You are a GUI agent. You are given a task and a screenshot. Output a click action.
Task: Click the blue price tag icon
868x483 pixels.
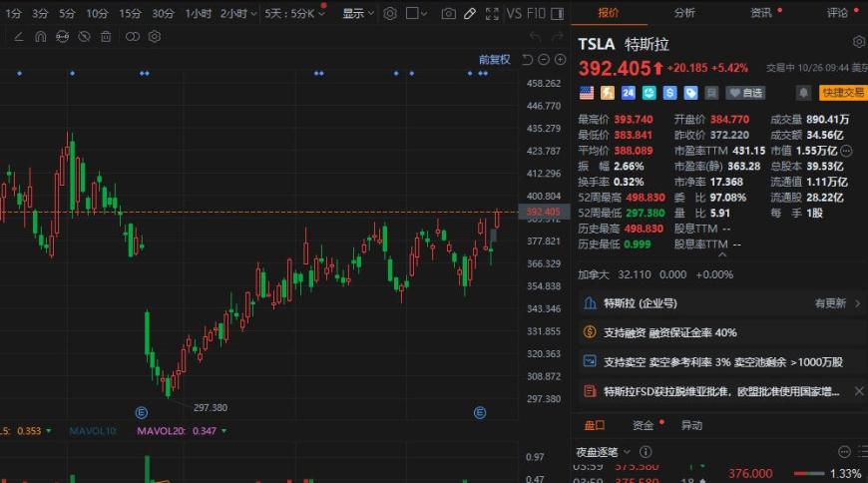pos(690,93)
